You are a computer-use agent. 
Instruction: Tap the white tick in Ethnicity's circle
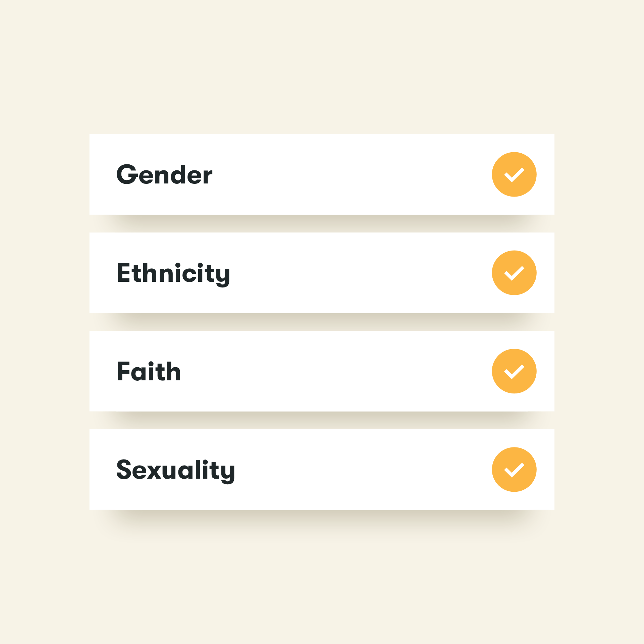click(x=514, y=274)
